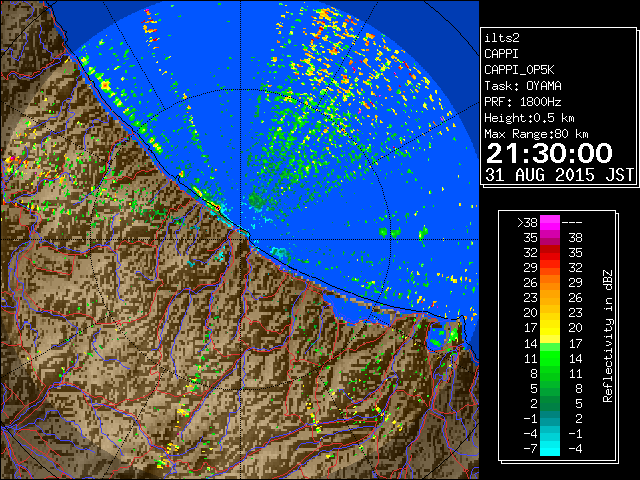Click the 'CAPPI' product label
The height and width of the screenshot is (480, 640).
(501, 54)
